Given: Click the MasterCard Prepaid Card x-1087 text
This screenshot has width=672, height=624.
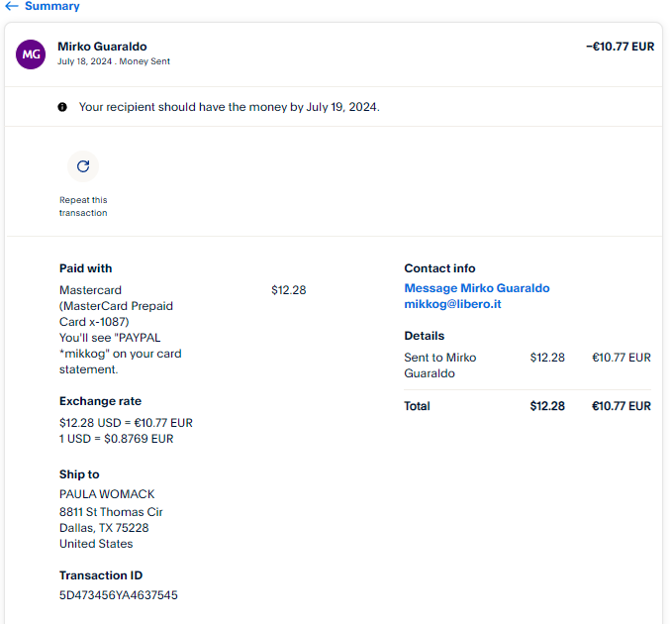Looking at the screenshot, I should click(x=116, y=313).
